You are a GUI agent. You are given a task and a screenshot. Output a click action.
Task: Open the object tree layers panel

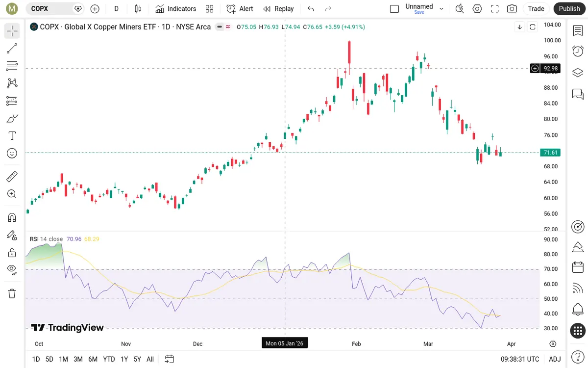pos(578,73)
